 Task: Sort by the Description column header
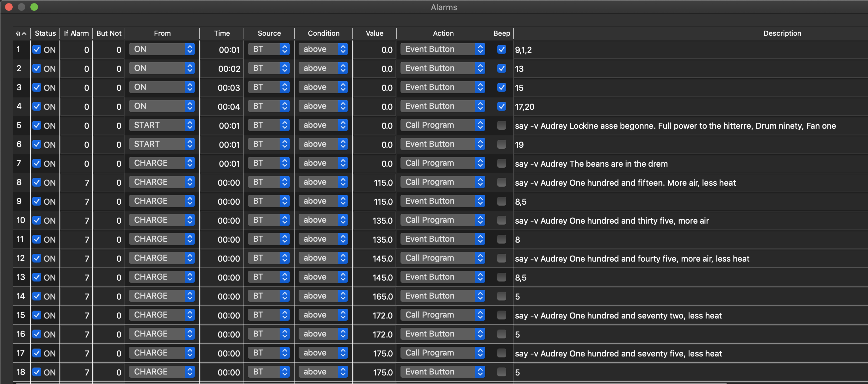[x=782, y=33]
